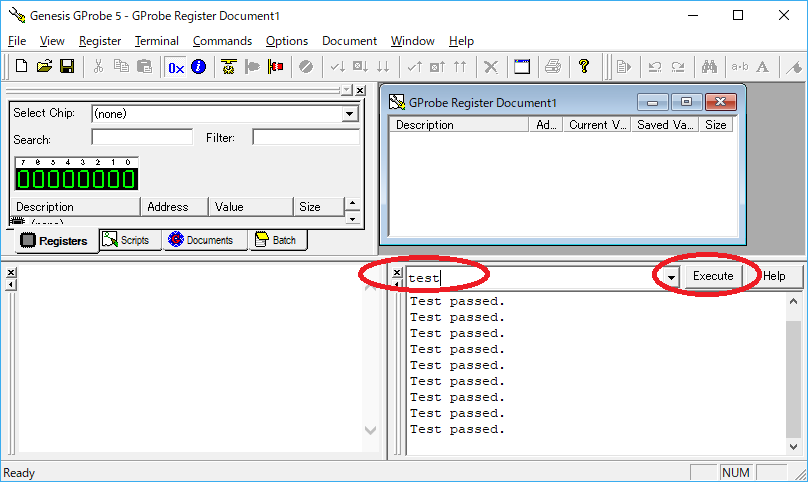
Task: Open a file via the folder icon
Action: click(44, 67)
